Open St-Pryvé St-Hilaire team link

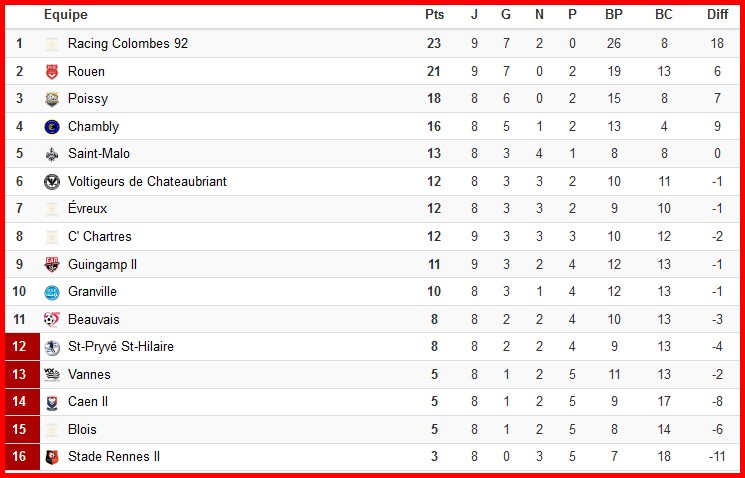[120, 347]
